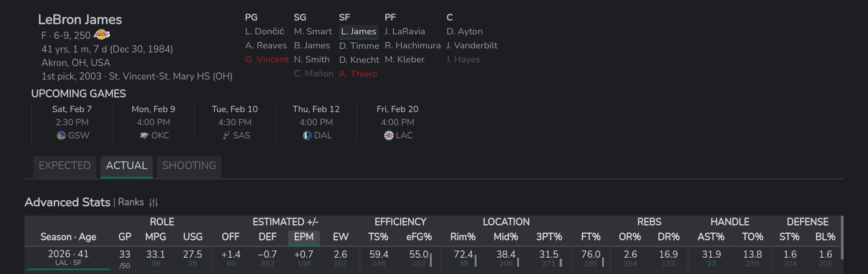The width and height of the screenshot is (868, 274).
Task: Sort by TS% column header
Action: click(378, 237)
